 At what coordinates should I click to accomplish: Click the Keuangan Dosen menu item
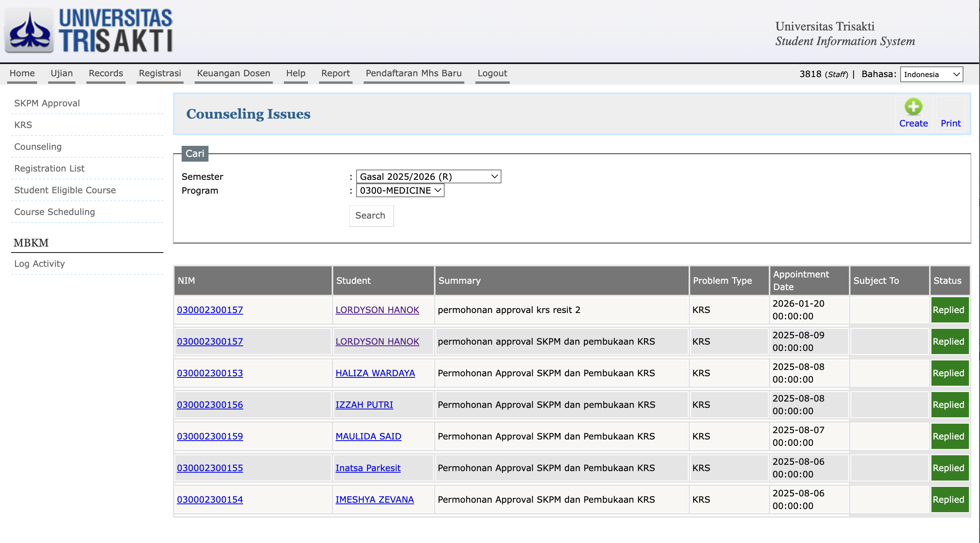(233, 74)
